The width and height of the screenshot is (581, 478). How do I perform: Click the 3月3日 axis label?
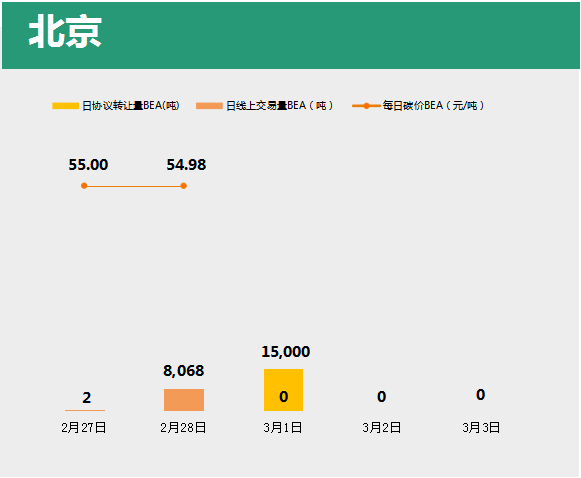tap(481, 428)
